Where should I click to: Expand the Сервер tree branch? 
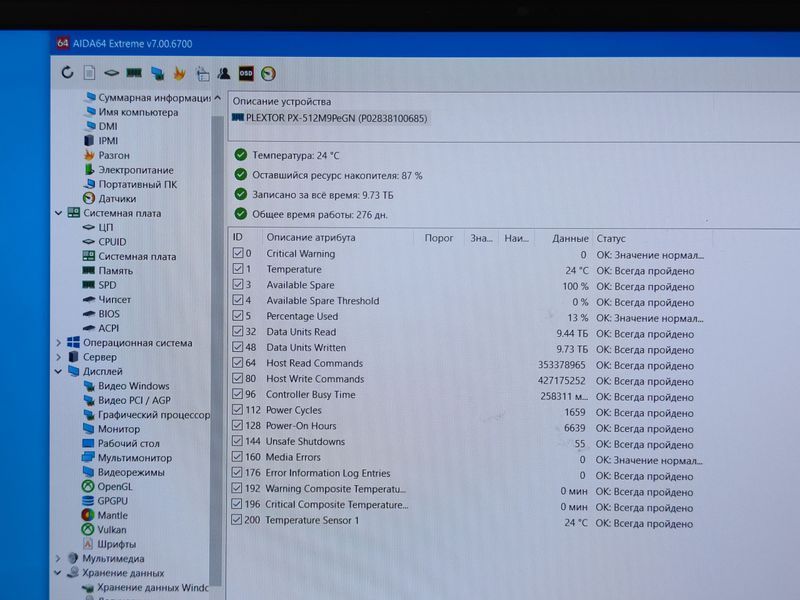pyautogui.click(x=58, y=357)
